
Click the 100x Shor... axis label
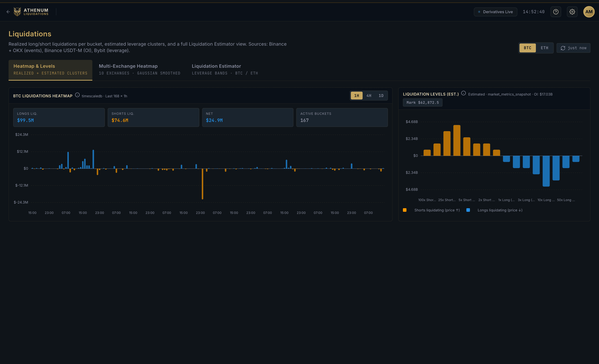tap(427, 200)
